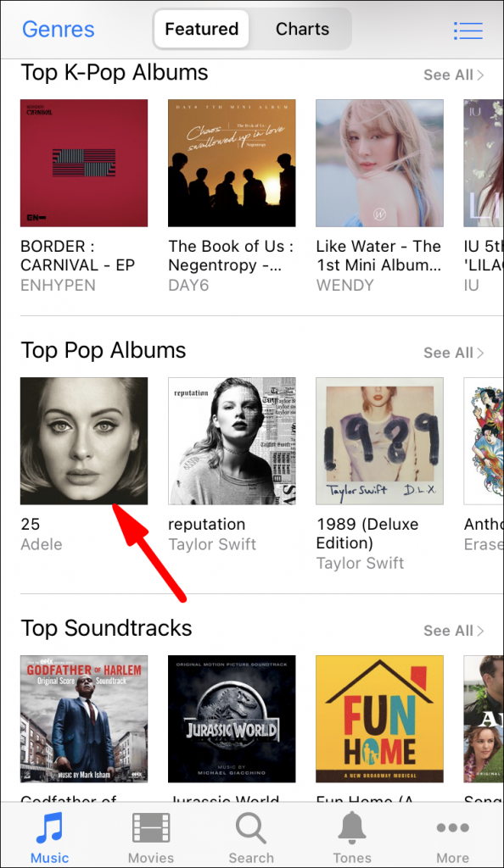Select the Featured tab
This screenshot has width=504, height=868.
click(x=201, y=29)
